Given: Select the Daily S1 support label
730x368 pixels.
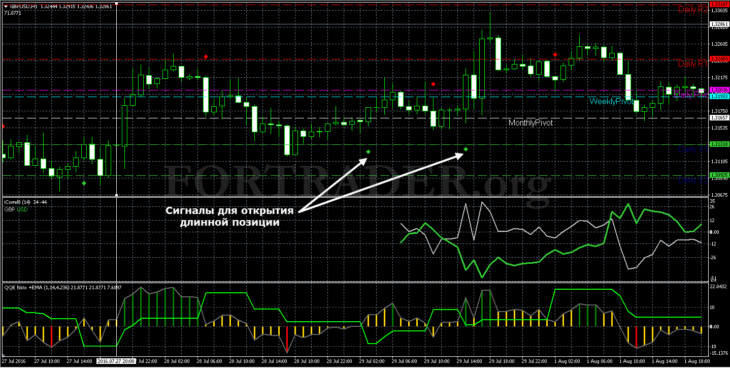Looking at the screenshot, I should (x=692, y=150).
